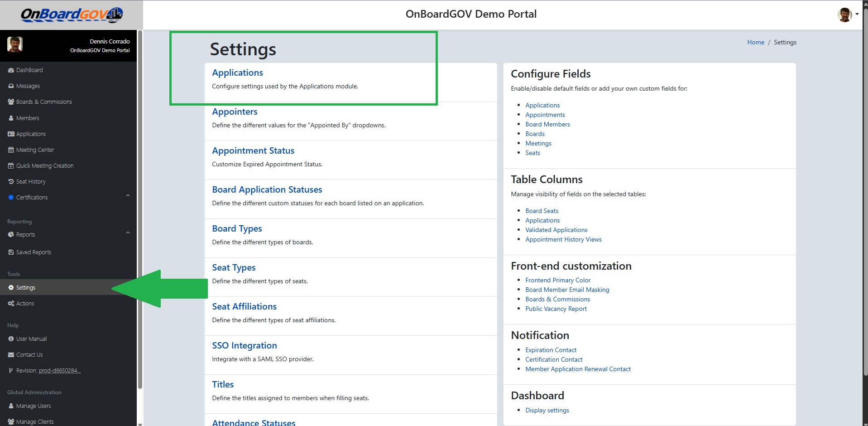The width and height of the screenshot is (868, 426).
Task: Select Seat History in the sidebar
Action: pyautogui.click(x=31, y=182)
